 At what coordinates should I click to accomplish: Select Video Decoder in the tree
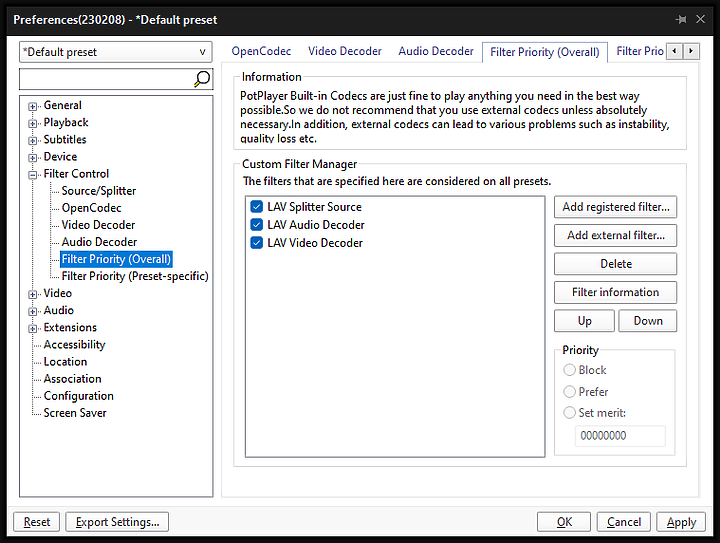tap(98, 225)
